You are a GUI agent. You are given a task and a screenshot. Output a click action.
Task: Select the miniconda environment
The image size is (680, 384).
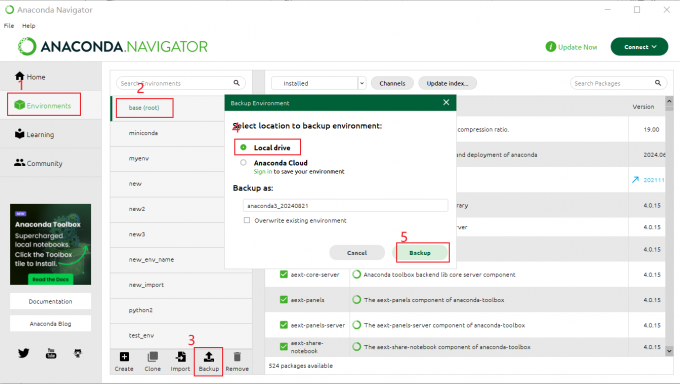click(181, 133)
